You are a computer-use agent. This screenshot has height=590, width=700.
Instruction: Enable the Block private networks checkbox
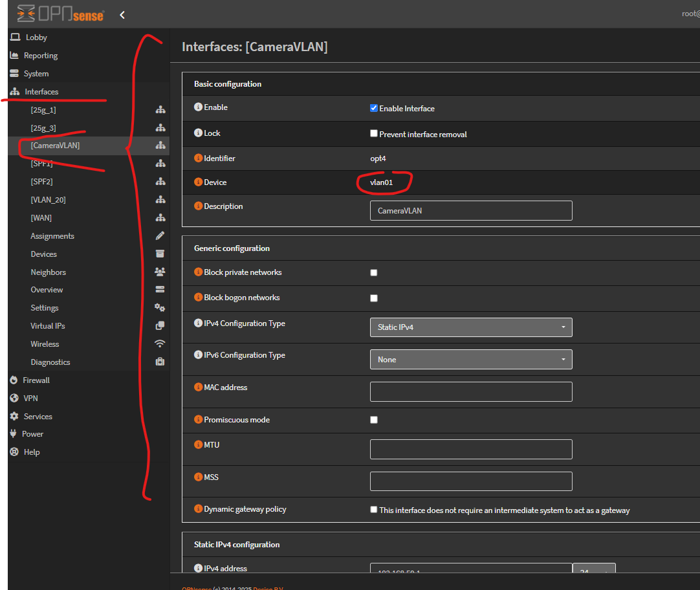pos(373,273)
